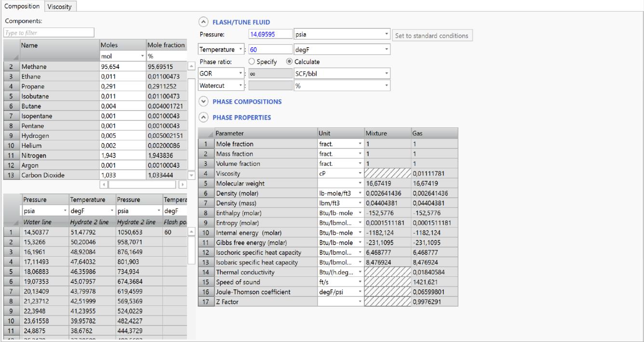The height and width of the screenshot is (342, 644).
Task: Select the Specify phase ratio option
Action: 251,62
